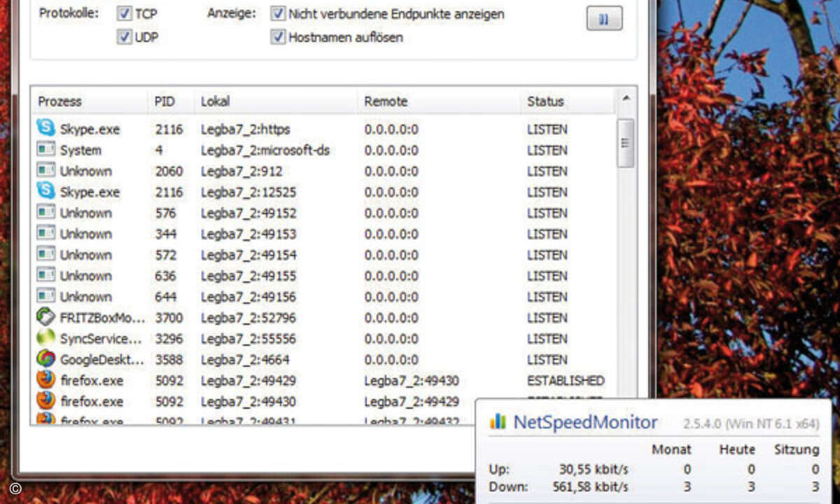Click the NetSpeedMonitor bar chart icon
Image resolution: width=840 pixels, height=504 pixels.
(498, 421)
